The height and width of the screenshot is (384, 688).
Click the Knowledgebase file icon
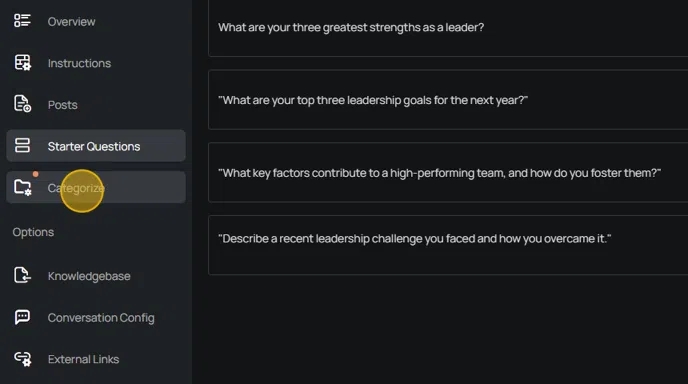point(22,275)
